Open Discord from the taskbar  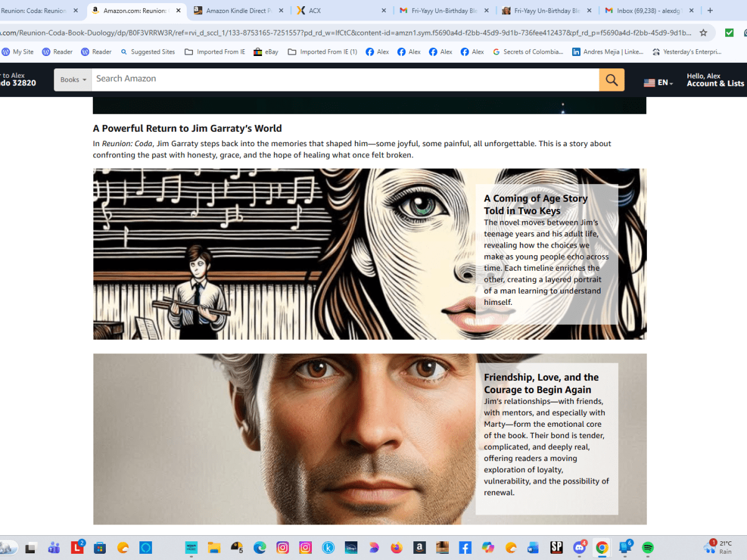click(x=580, y=548)
